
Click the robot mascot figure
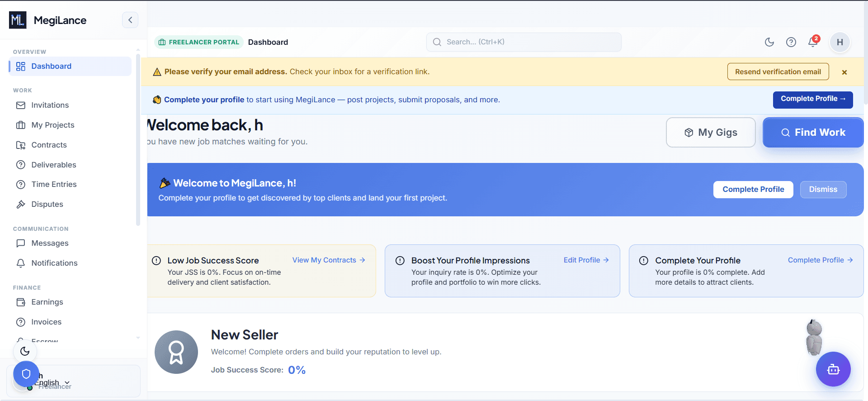coord(814,337)
